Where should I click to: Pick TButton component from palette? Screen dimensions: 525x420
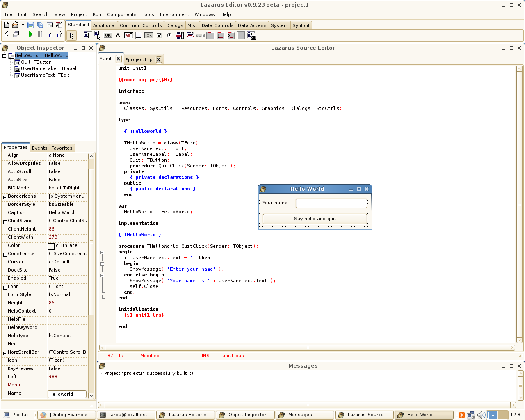pyautogui.click(x=108, y=35)
